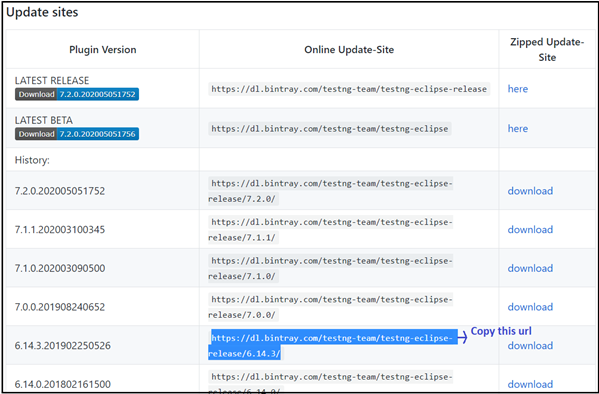
Task: Open the 'here' link for LATEST RELEASE
Action: pyautogui.click(x=518, y=89)
